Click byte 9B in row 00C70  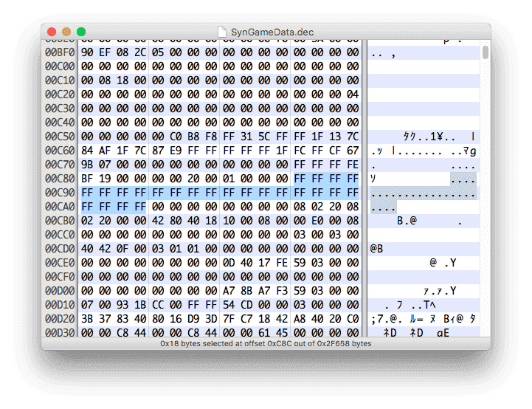click(87, 165)
